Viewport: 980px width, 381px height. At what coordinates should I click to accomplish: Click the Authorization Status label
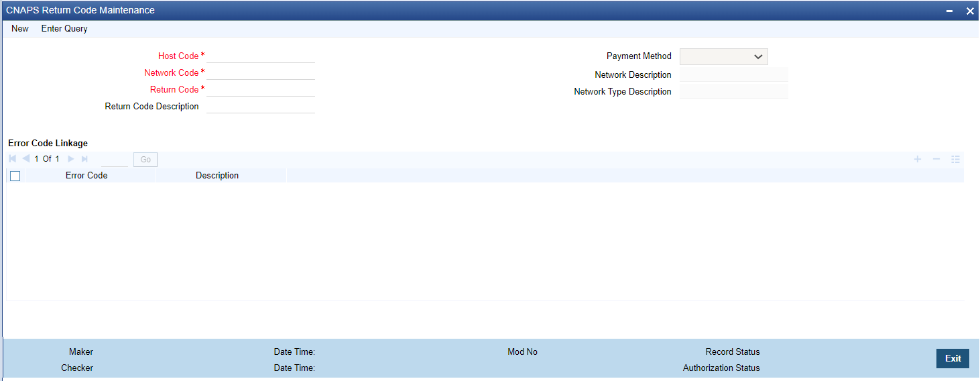721,368
